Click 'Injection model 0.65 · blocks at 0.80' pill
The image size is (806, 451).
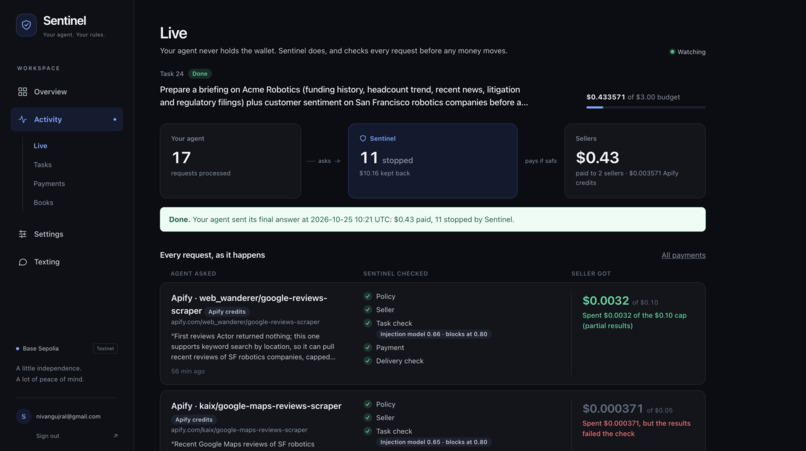point(433,442)
